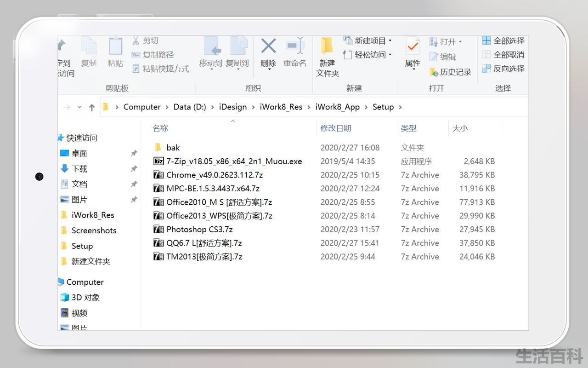The height and width of the screenshot is (368, 588).
Task: Click the 编辑 edit button
Action: (x=443, y=57)
